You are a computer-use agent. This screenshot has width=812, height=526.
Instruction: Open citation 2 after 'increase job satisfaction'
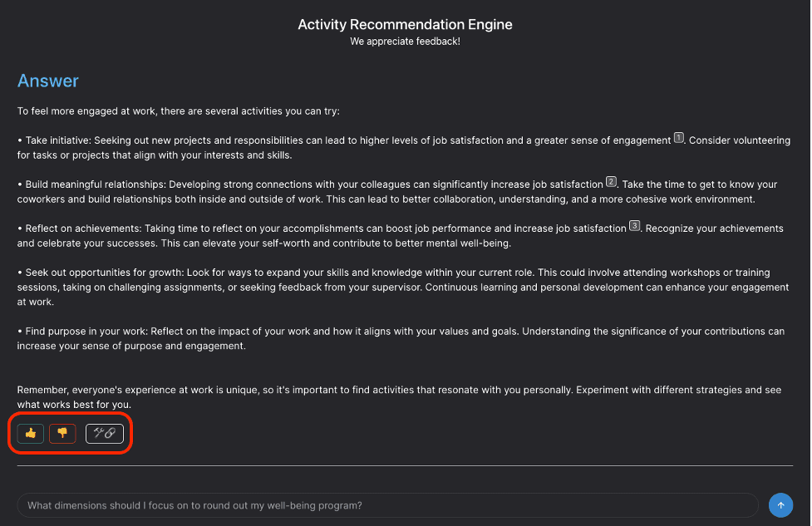611,182
